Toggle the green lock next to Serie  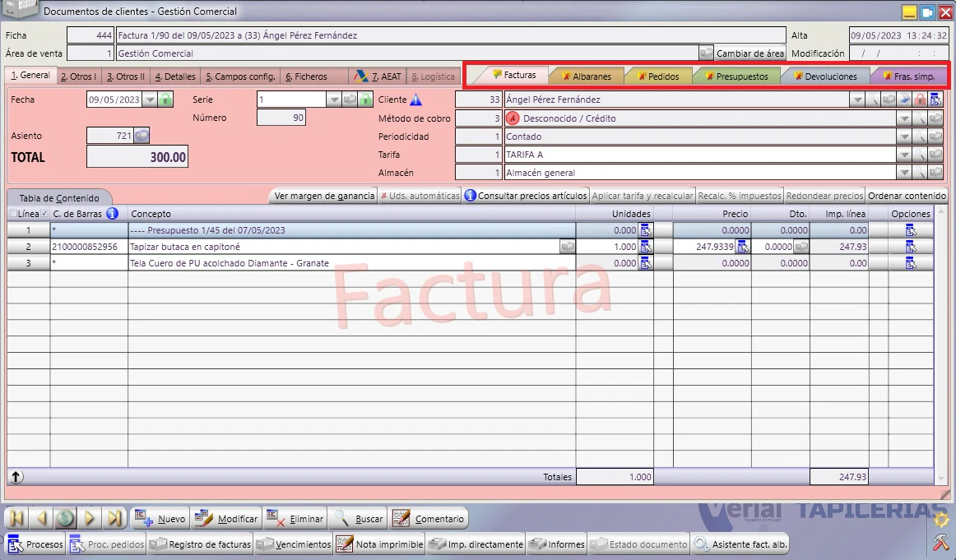364,100
